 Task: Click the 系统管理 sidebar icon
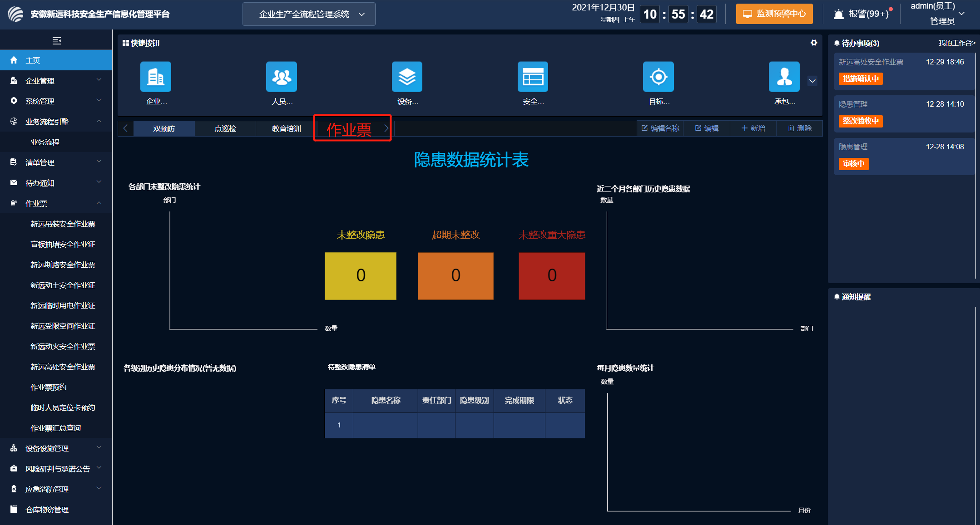pyautogui.click(x=14, y=101)
